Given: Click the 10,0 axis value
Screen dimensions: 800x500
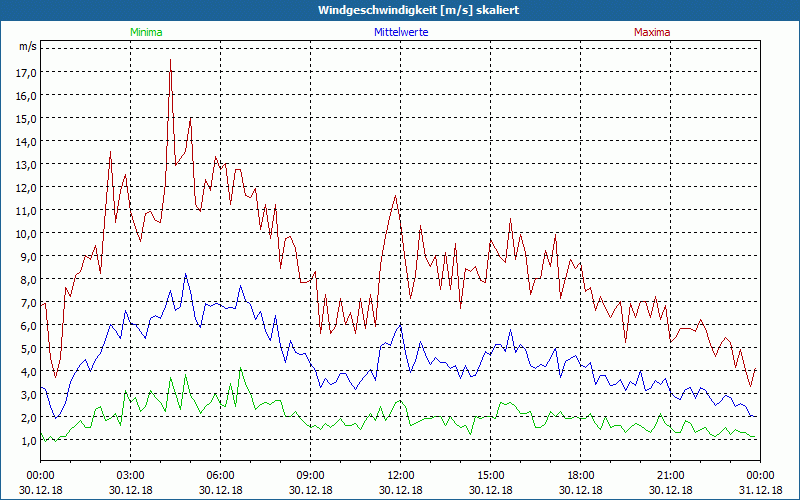Looking at the screenshot, I should [x=26, y=234].
